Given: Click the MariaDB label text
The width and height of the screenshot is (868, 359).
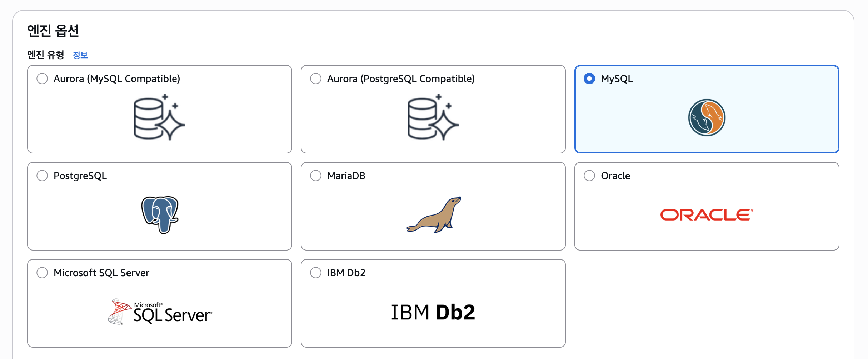Looking at the screenshot, I should tap(346, 176).
